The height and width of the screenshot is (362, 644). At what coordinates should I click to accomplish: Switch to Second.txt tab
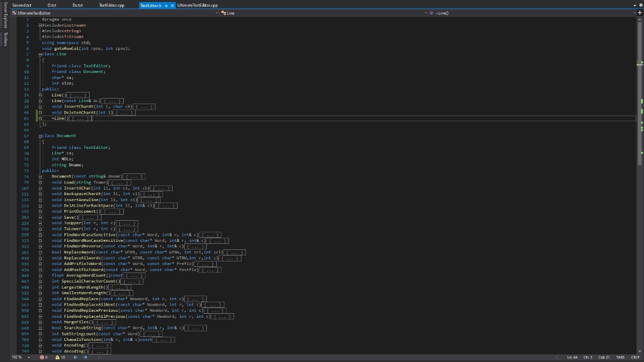(x=22, y=6)
